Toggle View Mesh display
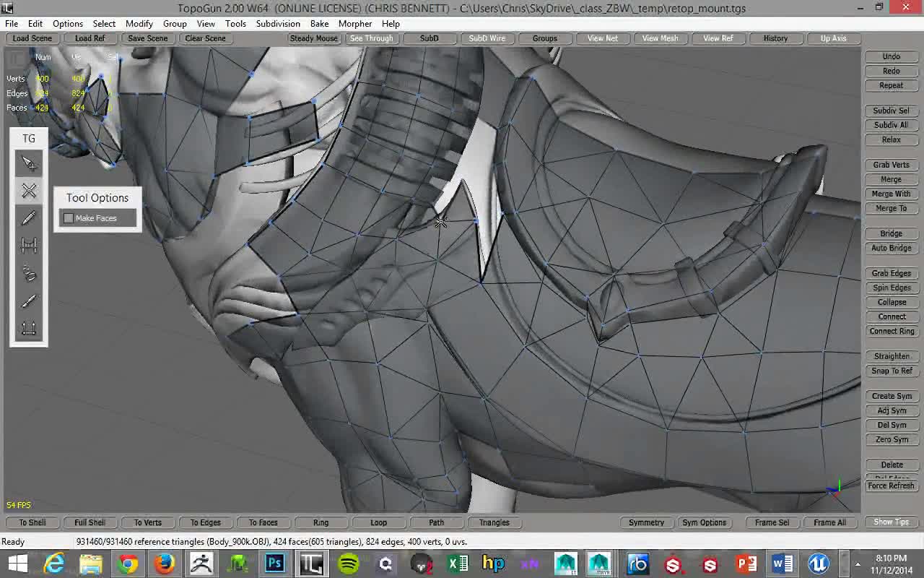The height and width of the screenshot is (578, 924). (661, 38)
